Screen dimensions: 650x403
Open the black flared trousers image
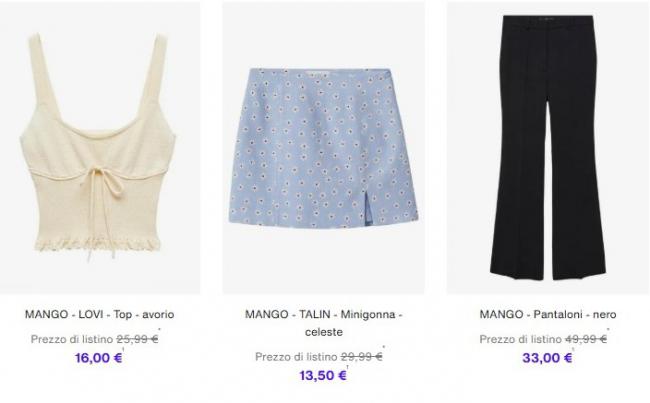click(x=548, y=148)
